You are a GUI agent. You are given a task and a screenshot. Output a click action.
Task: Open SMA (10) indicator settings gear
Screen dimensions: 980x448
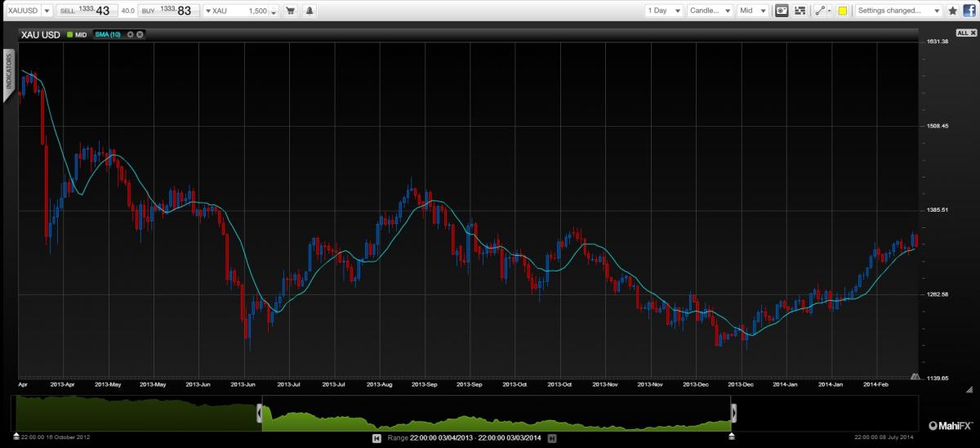click(130, 34)
